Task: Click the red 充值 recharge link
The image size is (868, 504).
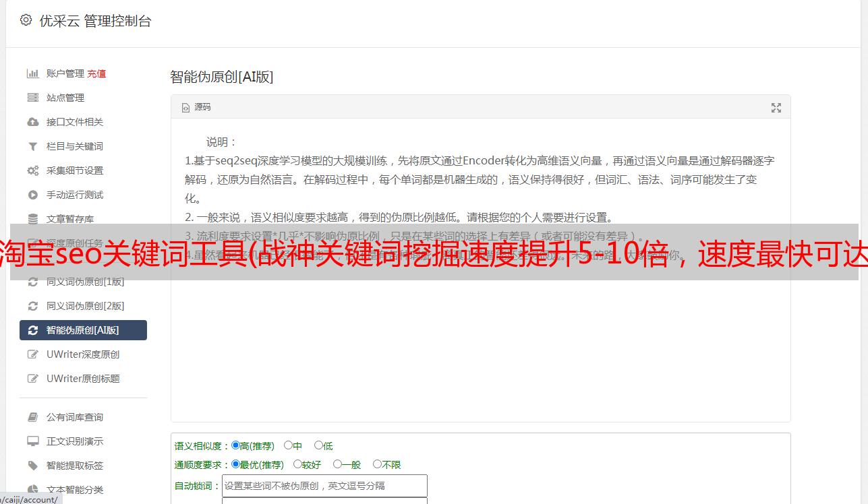Action: pos(96,73)
